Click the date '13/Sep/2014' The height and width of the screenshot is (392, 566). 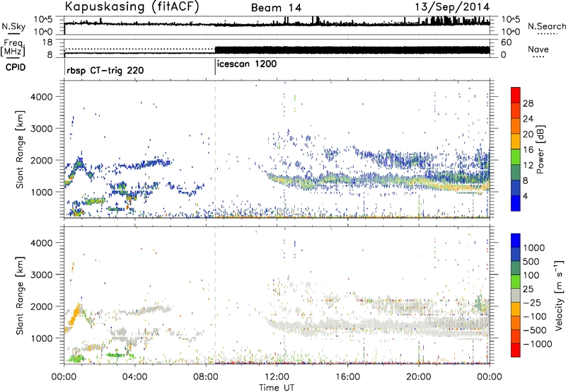point(452,7)
